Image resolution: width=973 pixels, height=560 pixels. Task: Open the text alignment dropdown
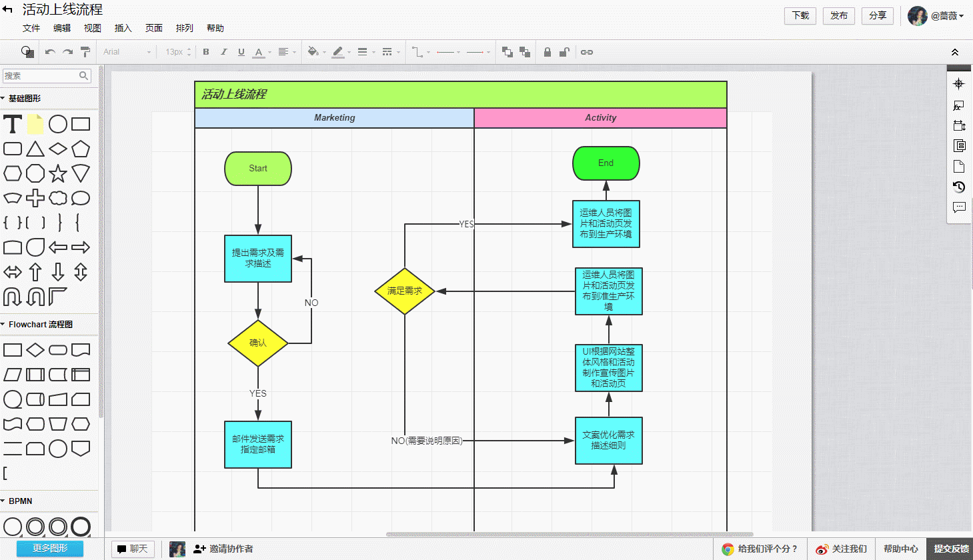pos(287,52)
